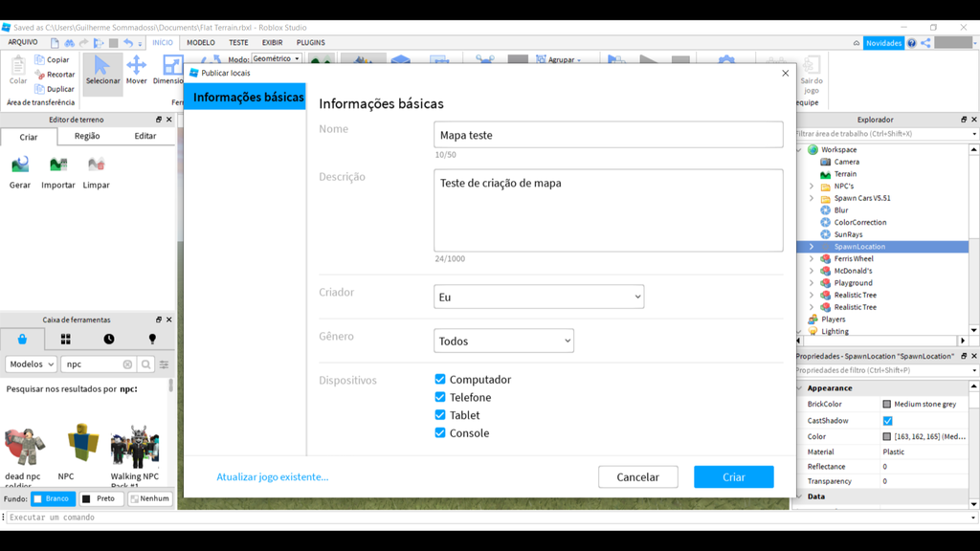Undock the Explorador panel
This screenshot has height=551, width=980.
(x=964, y=120)
